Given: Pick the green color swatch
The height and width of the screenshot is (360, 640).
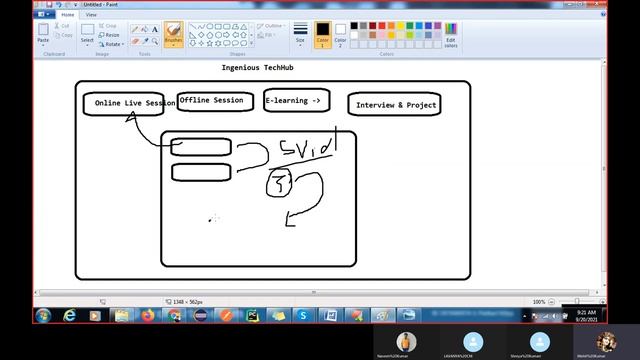Looking at the screenshot, I should (x=410, y=26).
